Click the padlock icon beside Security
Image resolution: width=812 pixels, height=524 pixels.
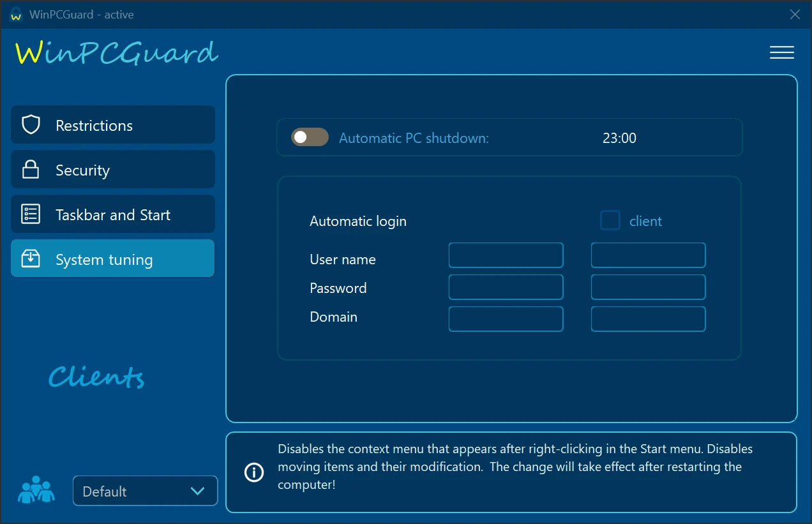coord(31,170)
